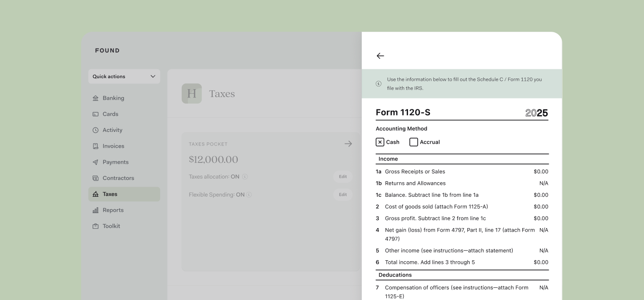This screenshot has width=644, height=300.
Task: Click the Net gain (loss) line 4
Action: [462, 234]
